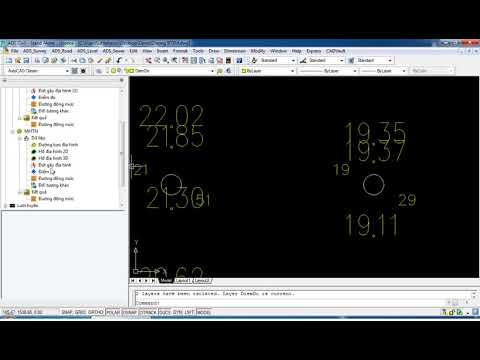Open the ByLayer linetype dropdown
The image size is (480, 360).
[x=355, y=71]
